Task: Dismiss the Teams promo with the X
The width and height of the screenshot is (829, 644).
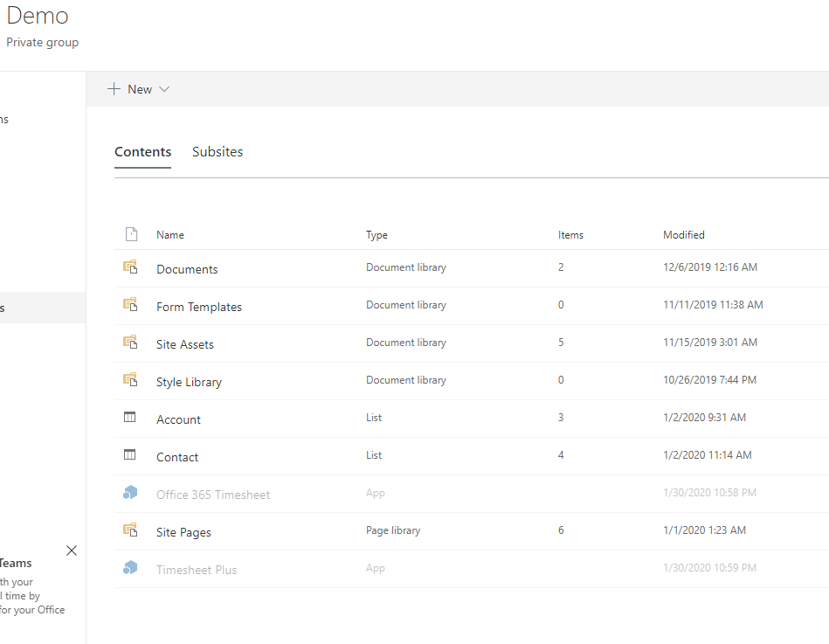Action: point(72,551)
